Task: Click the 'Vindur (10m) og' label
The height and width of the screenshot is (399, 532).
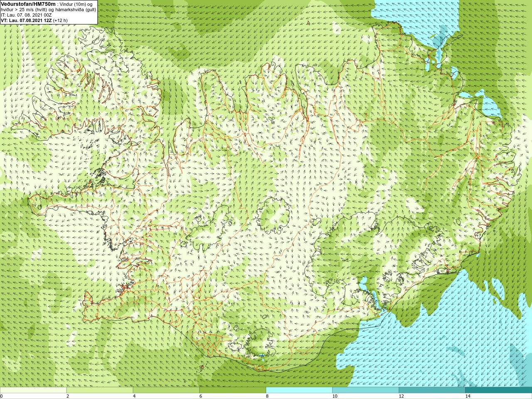Action: click(x=76, y=4)
